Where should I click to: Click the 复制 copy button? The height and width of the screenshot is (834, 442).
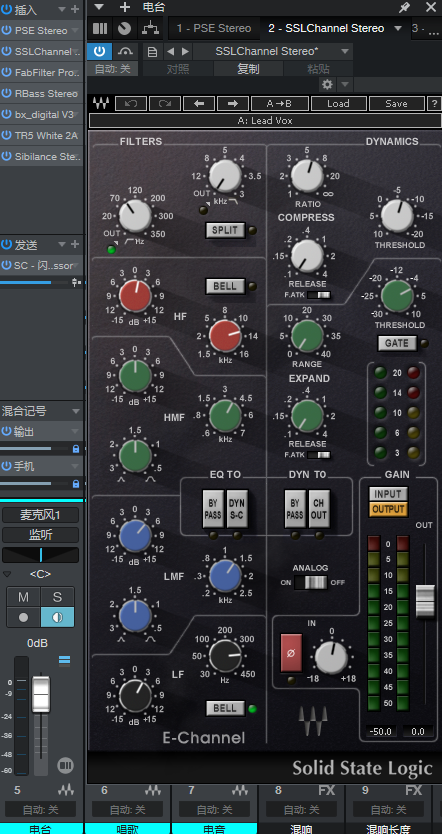(x=248, y=69)
